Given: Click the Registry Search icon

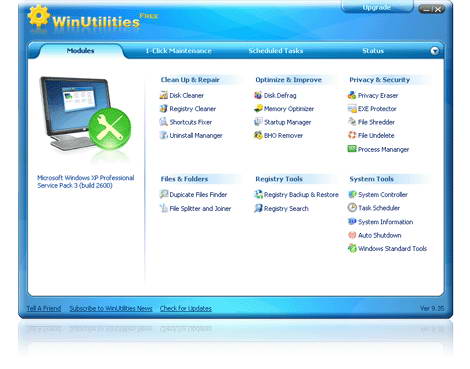Looking at the screenshot, I should click(x=258, y=208).
